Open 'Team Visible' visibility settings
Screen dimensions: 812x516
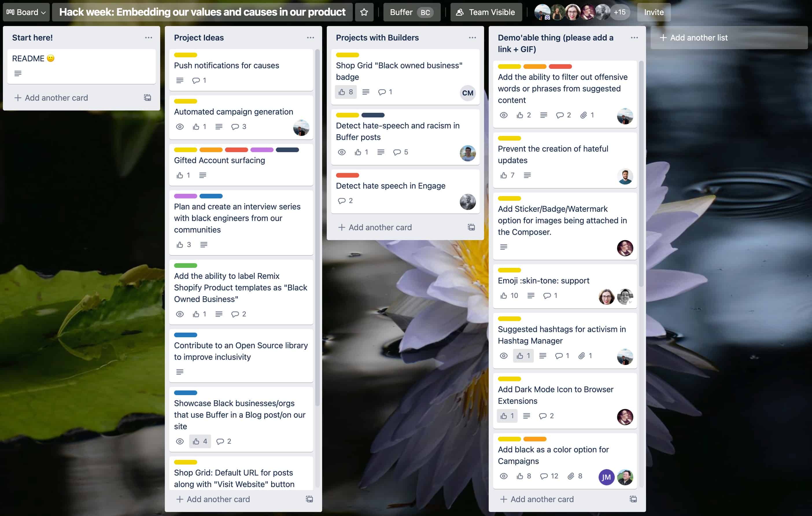point(488,12)
